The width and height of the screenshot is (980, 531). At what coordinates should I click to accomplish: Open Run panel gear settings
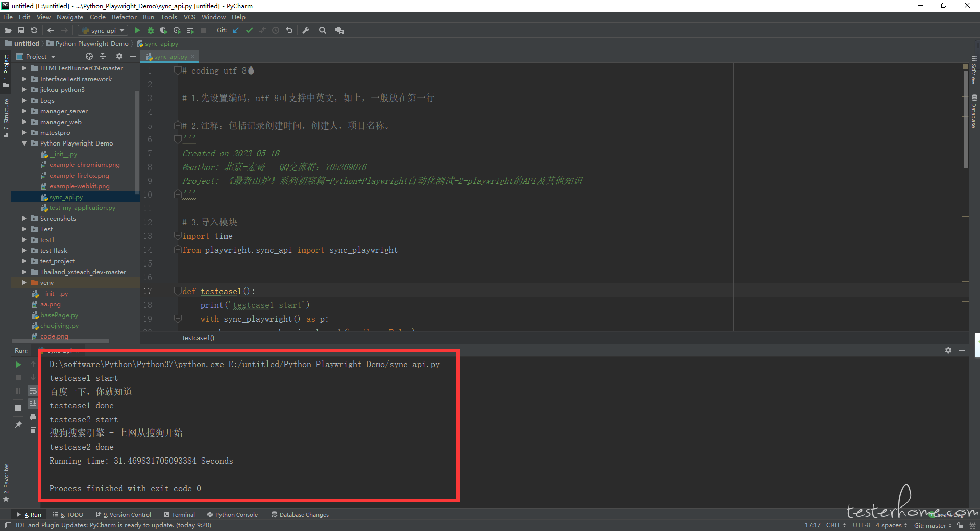[x=948, y=350]
